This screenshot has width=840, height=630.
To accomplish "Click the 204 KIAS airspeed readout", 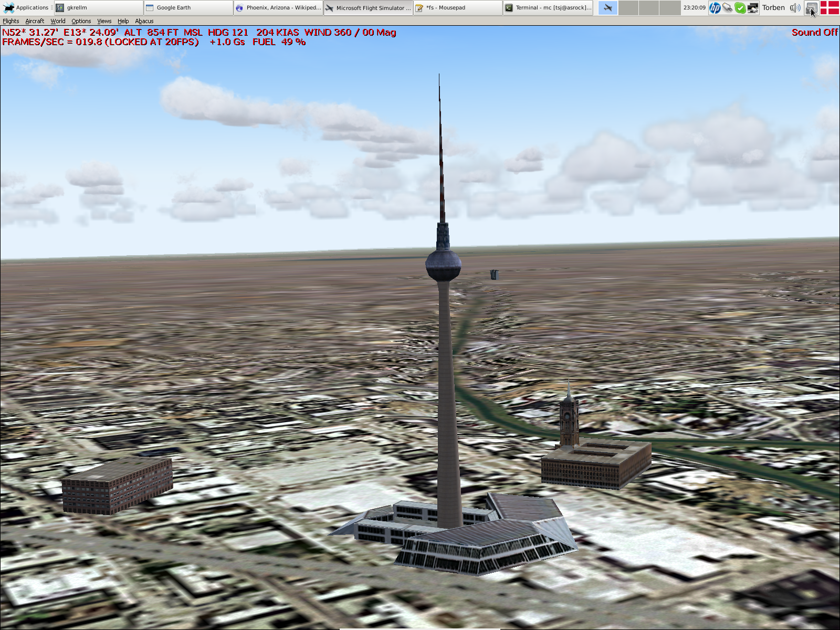I will click(277, 32).
